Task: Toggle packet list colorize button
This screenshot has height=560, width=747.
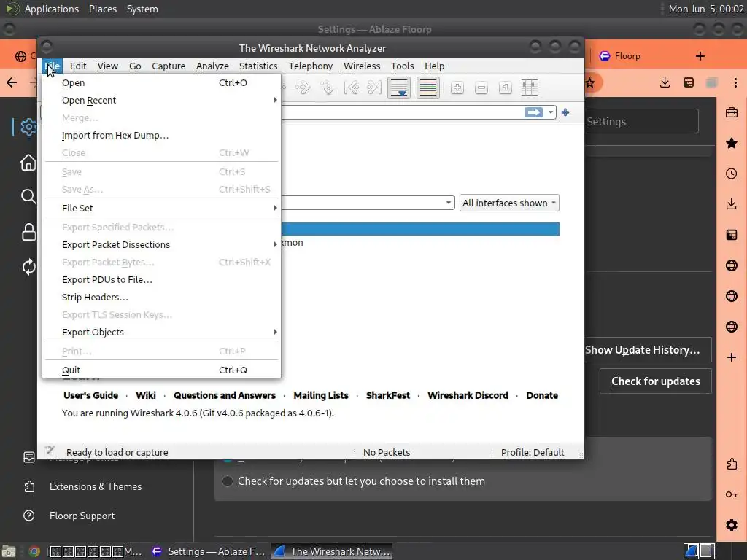Action: 427,87
